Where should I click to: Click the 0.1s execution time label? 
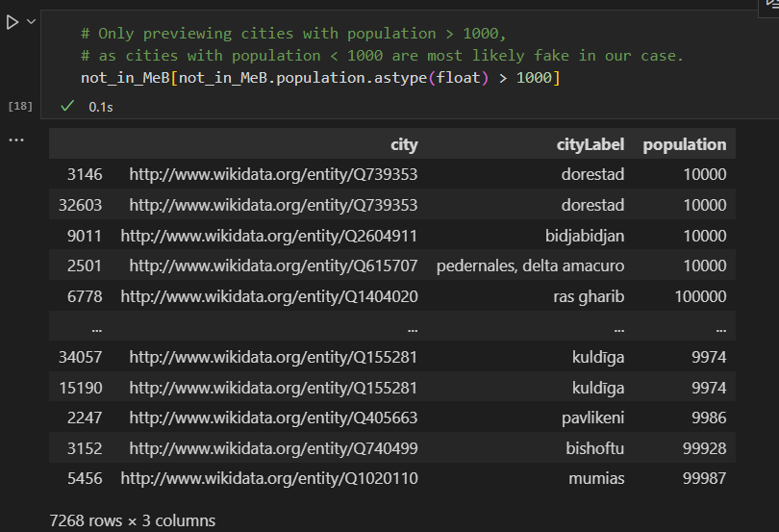tap(101, 107)
